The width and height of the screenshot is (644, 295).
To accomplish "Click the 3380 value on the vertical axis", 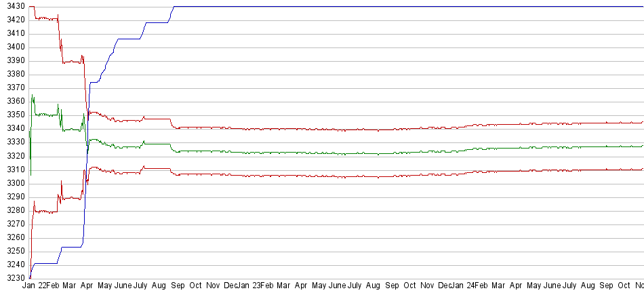I will click(x=12, y=74).
